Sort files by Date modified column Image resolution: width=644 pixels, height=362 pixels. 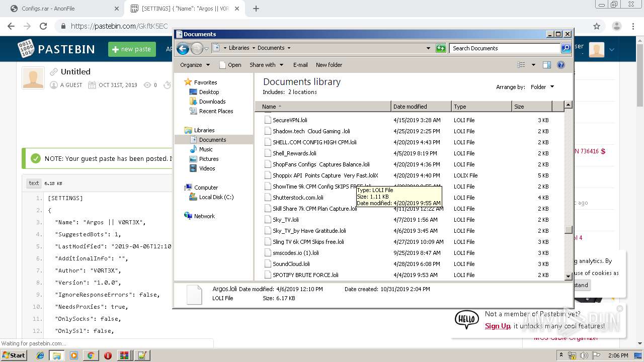[421, 107]
